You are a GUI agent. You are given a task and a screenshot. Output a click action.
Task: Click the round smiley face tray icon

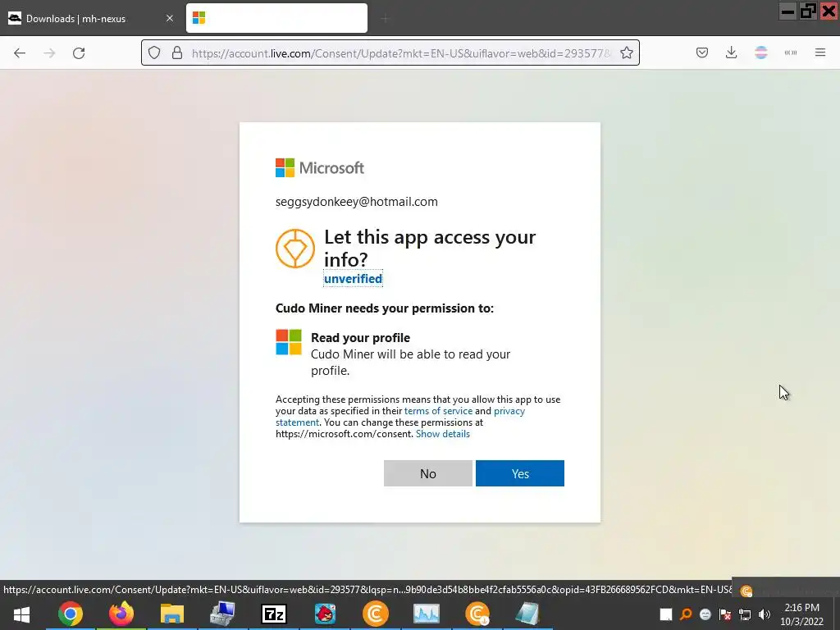705,614
